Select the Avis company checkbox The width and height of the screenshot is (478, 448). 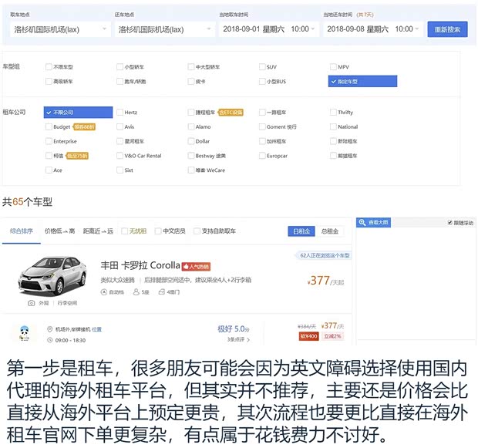point(119,126)
